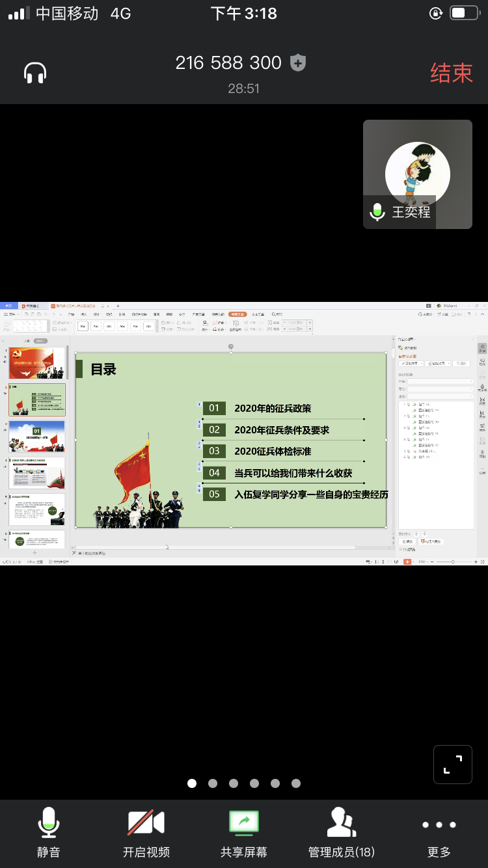The height and width of the screenshot is (868, 488).
Task: Select the first page indicator dot
Action: coord(192,783)
